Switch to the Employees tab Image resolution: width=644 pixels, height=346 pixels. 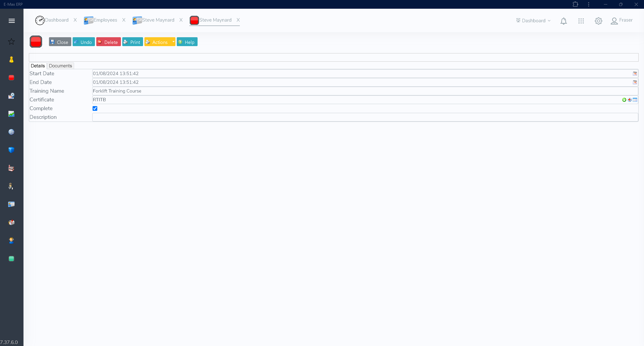100,20
